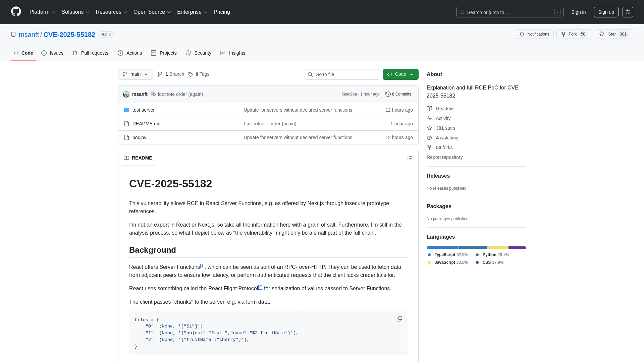
Task: Toggle Notifications subscription for the repo
Action: click(534, 34)
